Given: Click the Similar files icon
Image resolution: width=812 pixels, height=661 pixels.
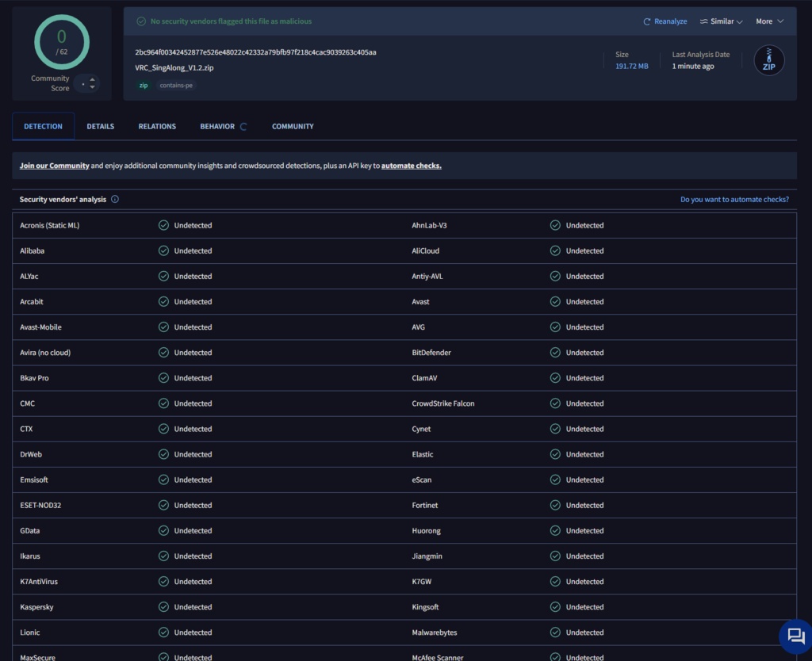Looking at the screenshot, I should coord(703,21).
